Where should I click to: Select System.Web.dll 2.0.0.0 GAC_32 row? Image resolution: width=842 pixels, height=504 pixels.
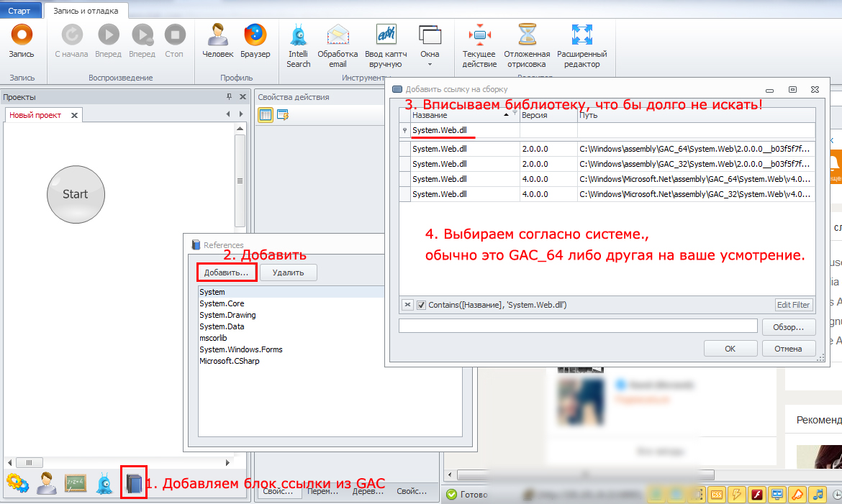coord(607,164)
